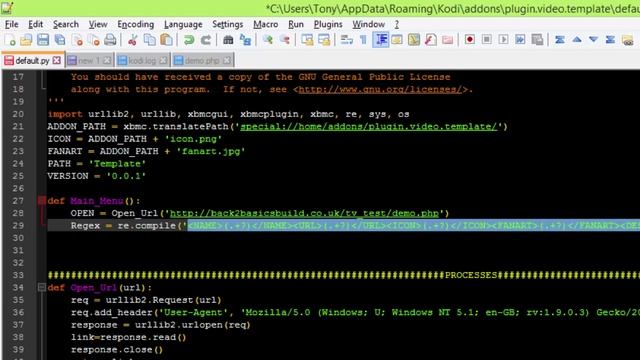Close the default.py tab

click(57, 60)
